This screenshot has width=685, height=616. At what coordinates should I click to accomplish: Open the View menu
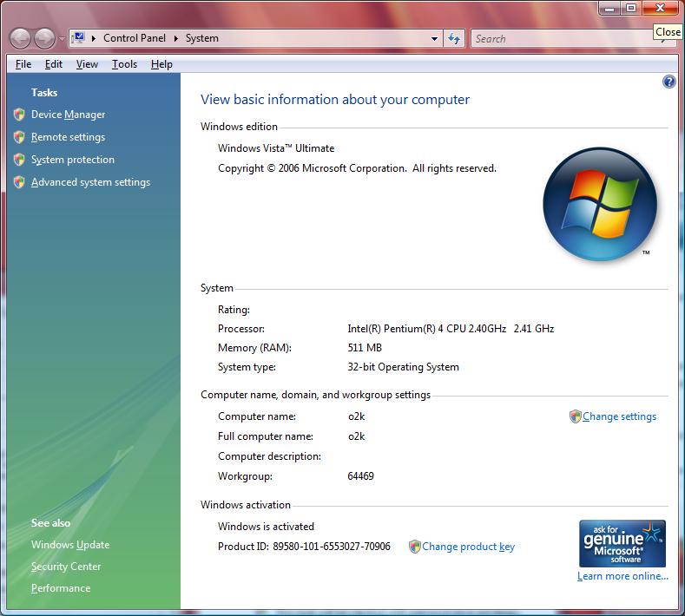click(x=87, y=64)
